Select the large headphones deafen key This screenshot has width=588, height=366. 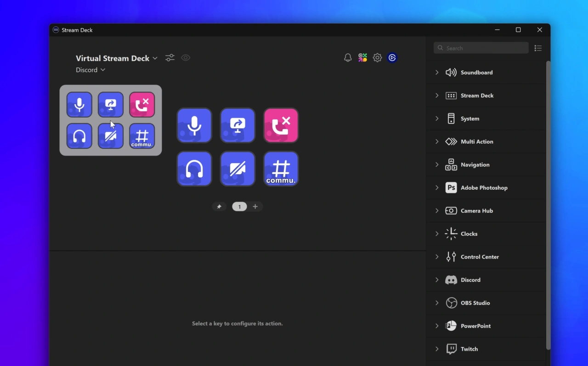[x=194, y=169]
